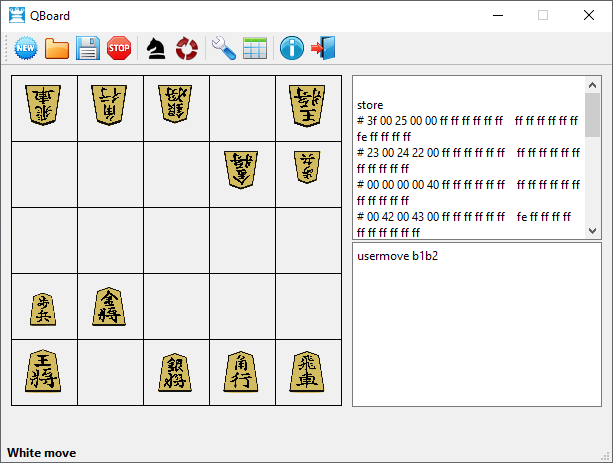
Task: Save game using floppy disk icon
Action: (x=88, y=48)
